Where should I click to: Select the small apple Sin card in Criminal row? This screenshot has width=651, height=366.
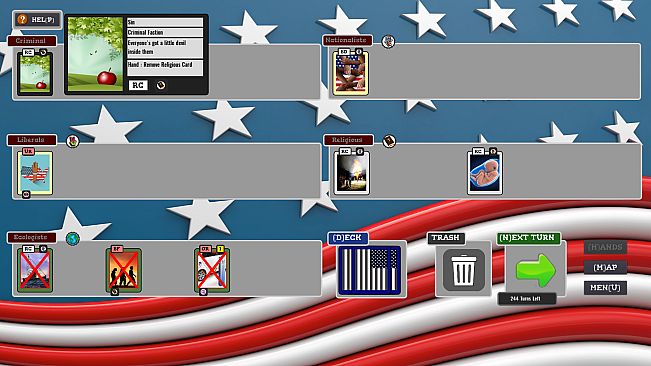coord(35,73)
